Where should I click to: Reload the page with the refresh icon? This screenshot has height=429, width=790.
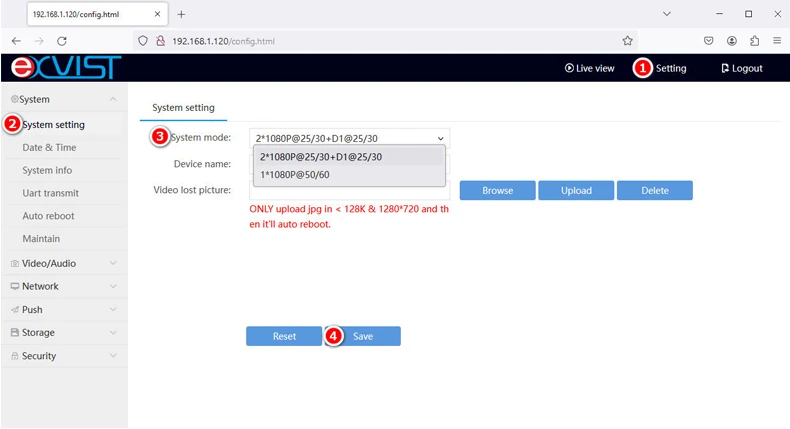pyautogui.click(x=62, y=41)
